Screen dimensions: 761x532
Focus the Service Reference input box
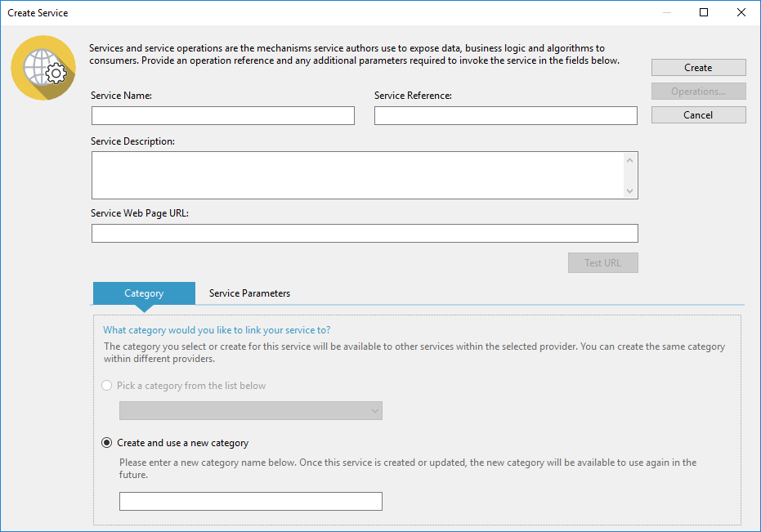coord(506,115)
